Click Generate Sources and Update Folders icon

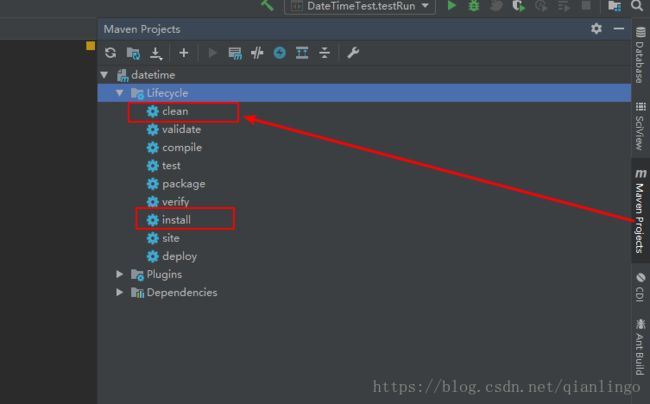click(x=133, y=53)
